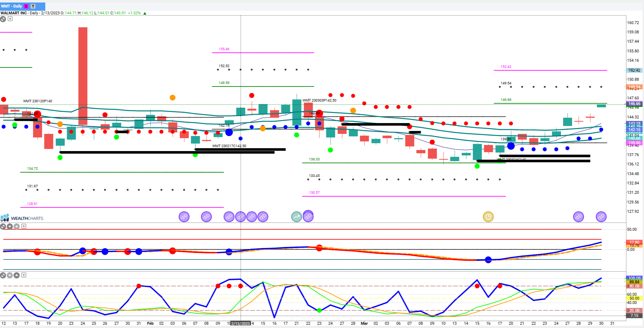The height and width of the screenshot is (328, 644).
Task: Click the dark 146.66 price tag on axis
Action: click(x=634, y=104)
